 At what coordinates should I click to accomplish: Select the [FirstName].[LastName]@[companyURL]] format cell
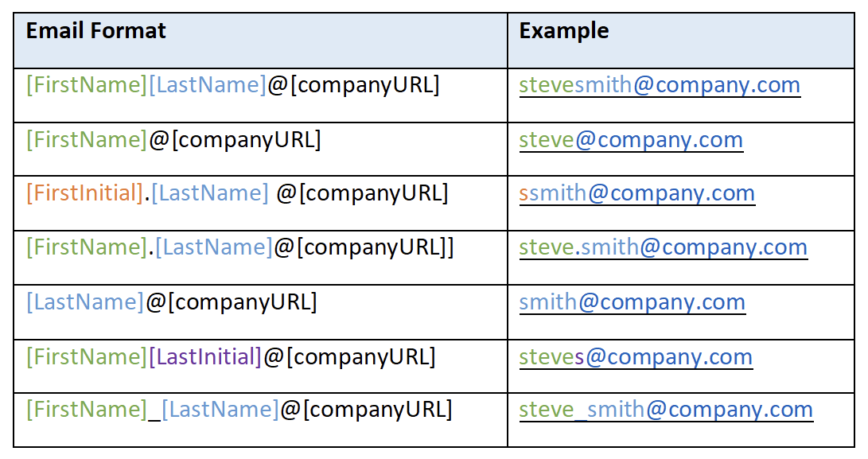[260, 258]
